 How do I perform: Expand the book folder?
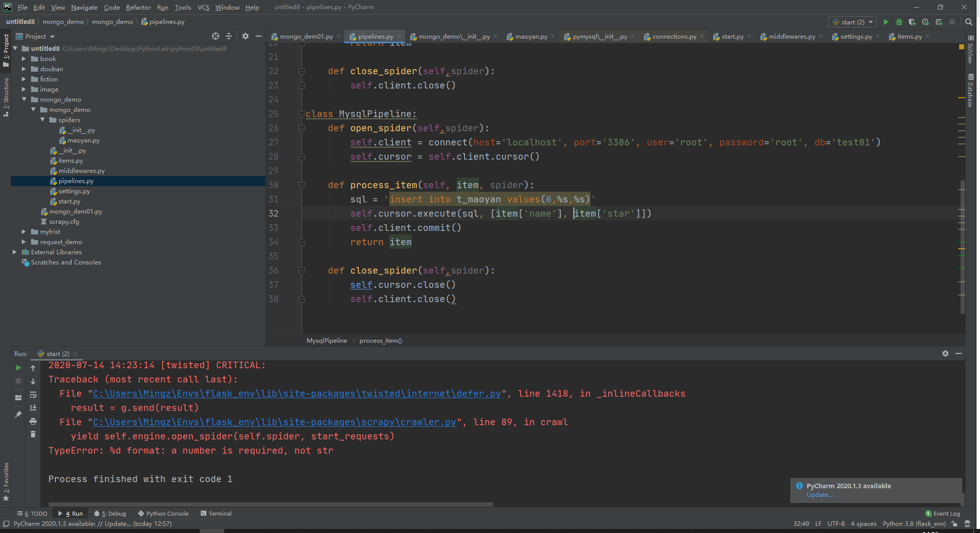[23, 58]
